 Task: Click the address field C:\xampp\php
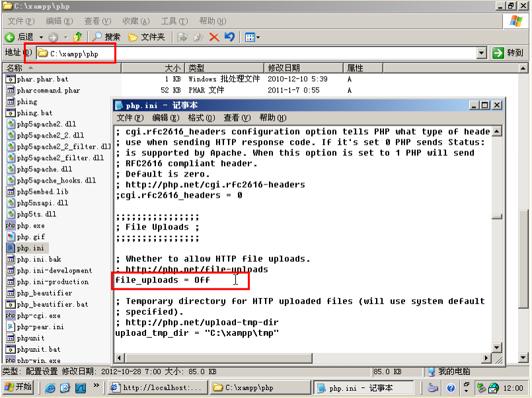(256, 54)
